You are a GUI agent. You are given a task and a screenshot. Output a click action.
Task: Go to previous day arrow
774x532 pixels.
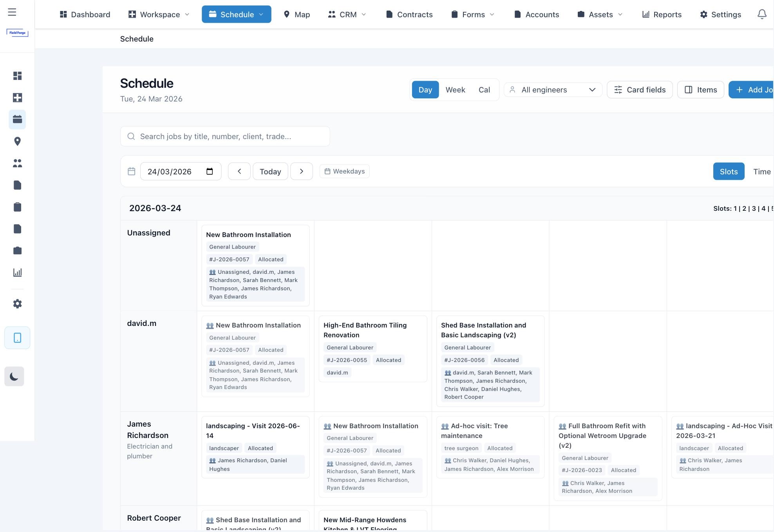pos(239,171)
